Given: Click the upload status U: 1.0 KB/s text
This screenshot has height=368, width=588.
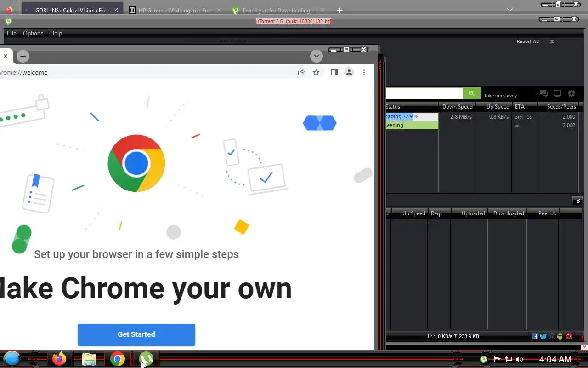Looking at the screenshot, I should tap(453, 336).
